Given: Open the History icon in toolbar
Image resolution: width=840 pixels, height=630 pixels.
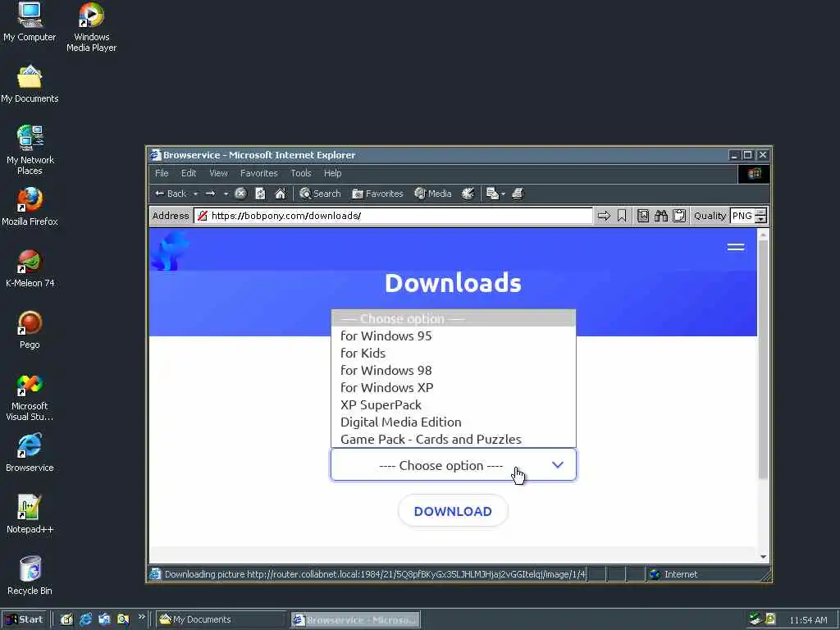Looking at the screenshot, I should [468, 194].
